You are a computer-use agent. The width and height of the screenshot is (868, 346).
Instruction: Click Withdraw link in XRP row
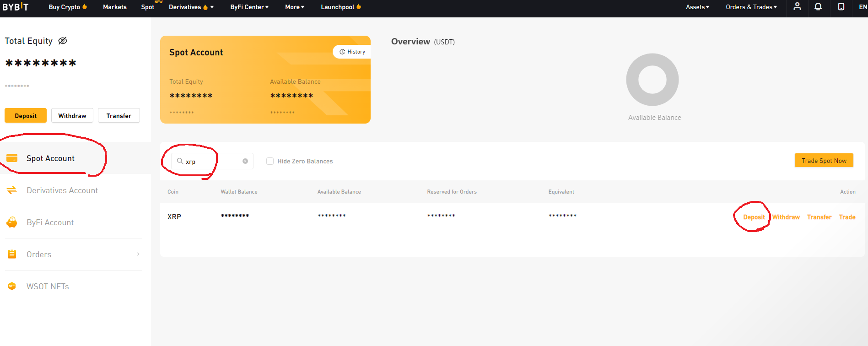(786, 217)
